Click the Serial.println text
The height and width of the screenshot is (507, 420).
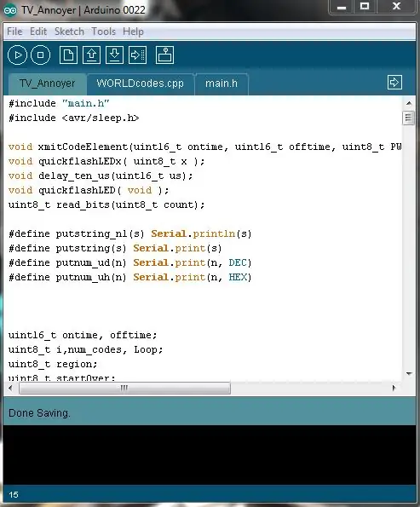coord(193,233)
